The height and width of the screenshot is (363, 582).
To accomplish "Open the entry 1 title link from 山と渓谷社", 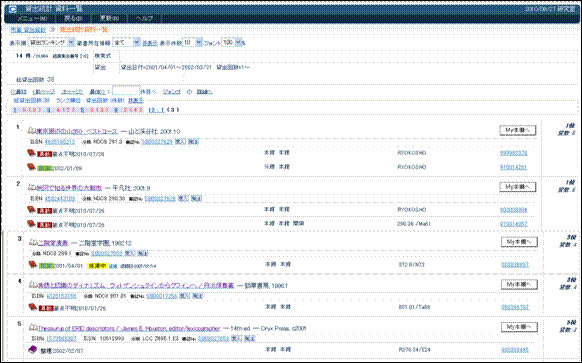I will click(x=77, y=131).
